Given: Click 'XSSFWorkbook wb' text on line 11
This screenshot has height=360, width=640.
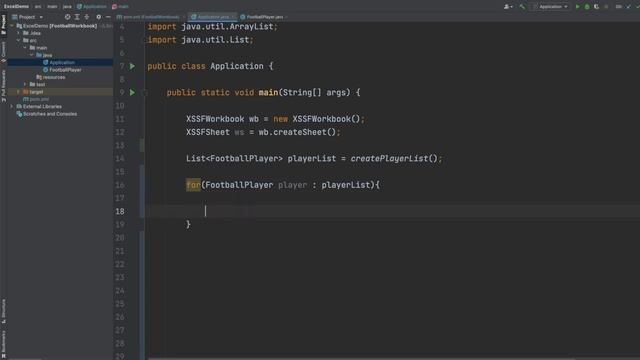Looking at the screenshot, I should (222, 119).
